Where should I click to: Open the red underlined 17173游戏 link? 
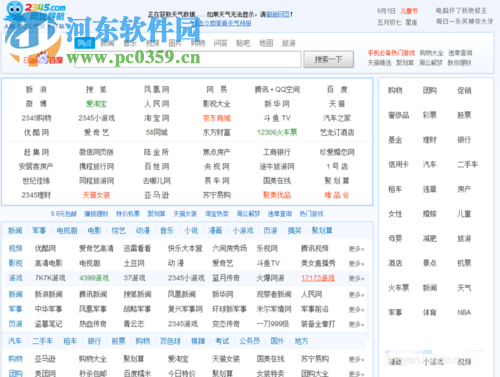point(318,278)
